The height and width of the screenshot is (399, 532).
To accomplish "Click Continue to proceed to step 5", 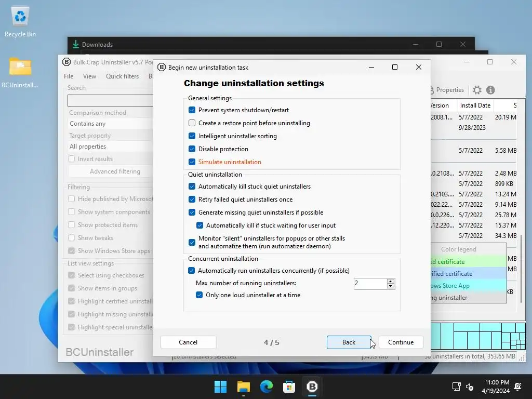I will point(401,342).
